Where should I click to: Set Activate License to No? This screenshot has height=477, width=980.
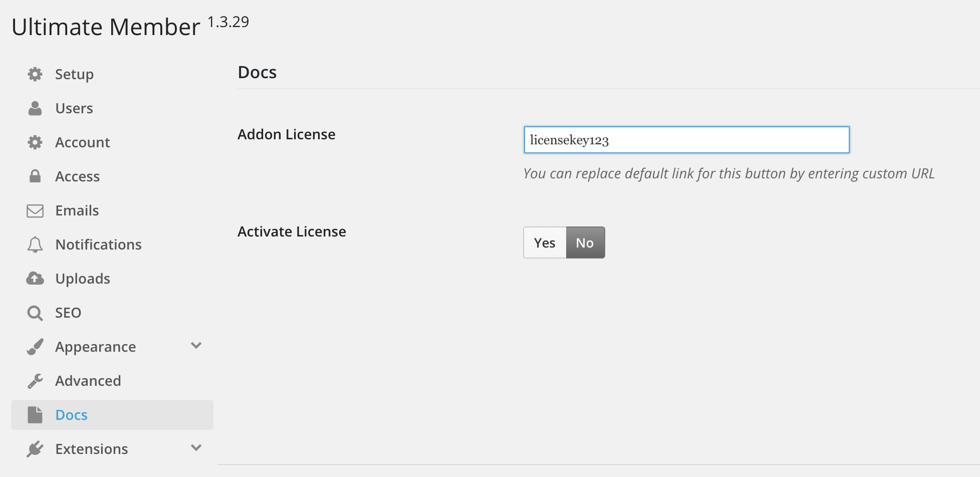585,243
